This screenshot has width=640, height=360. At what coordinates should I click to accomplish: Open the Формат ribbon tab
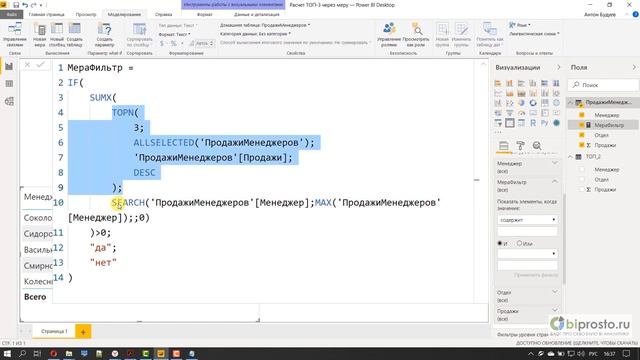[x=204, y=14]
